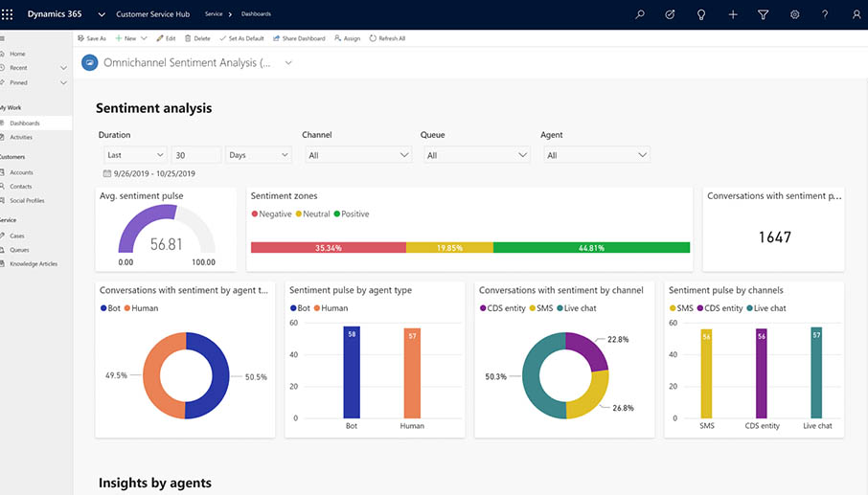Screen dimensions: 868x495
Task: Open the user account profile icon
Action: tap(856, 14)
